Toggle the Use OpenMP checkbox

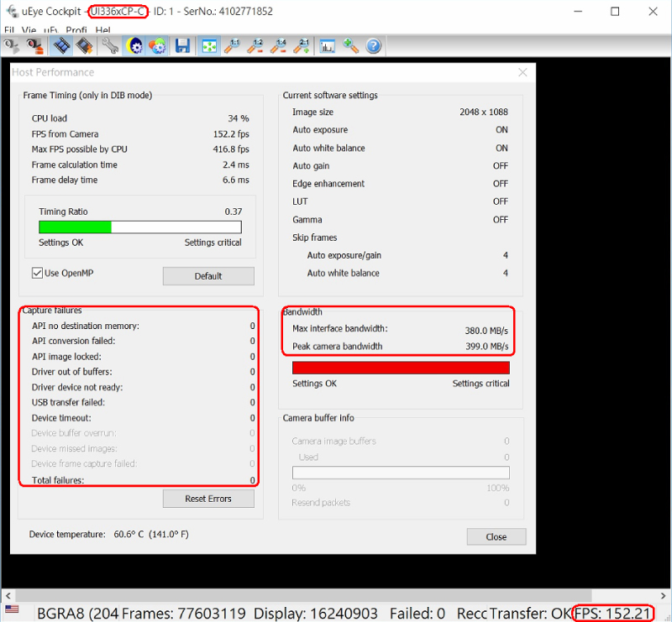[37, 273]
